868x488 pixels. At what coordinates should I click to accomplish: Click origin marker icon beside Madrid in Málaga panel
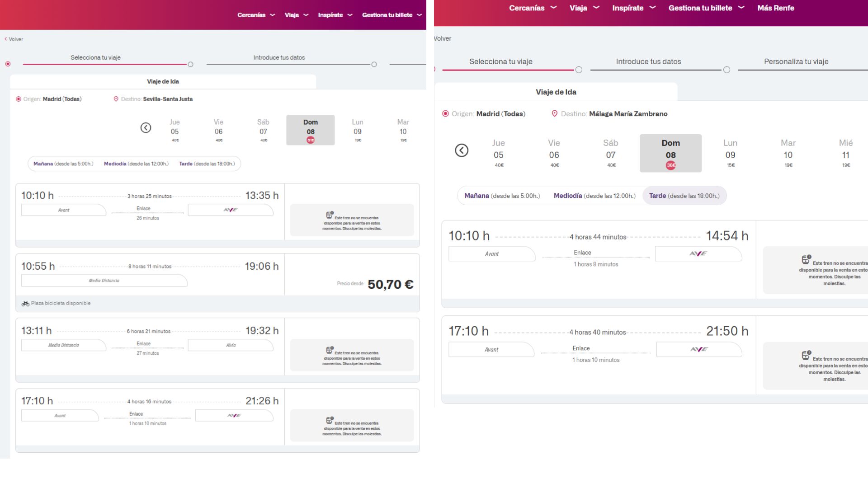coord(445,114)
